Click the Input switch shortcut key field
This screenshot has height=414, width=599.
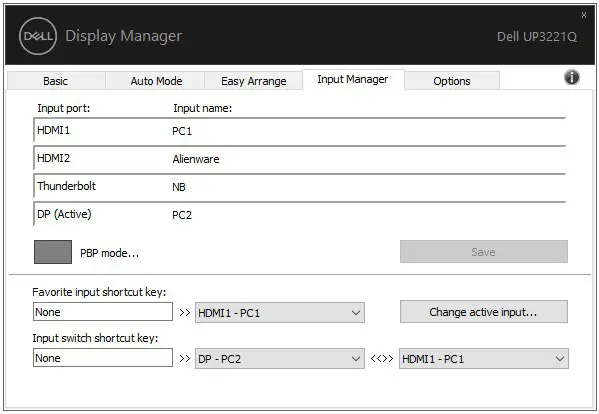tap(103, 358)
